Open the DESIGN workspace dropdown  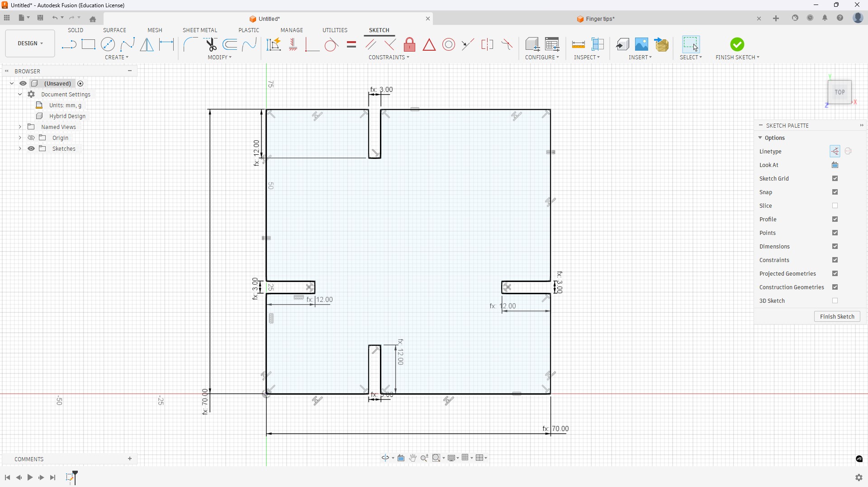[x=30, y=43]
